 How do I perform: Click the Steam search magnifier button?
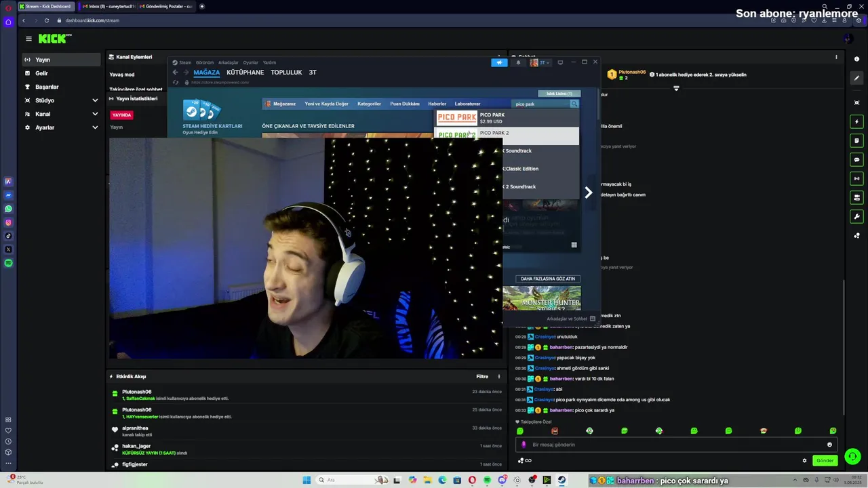click(574, 104)
